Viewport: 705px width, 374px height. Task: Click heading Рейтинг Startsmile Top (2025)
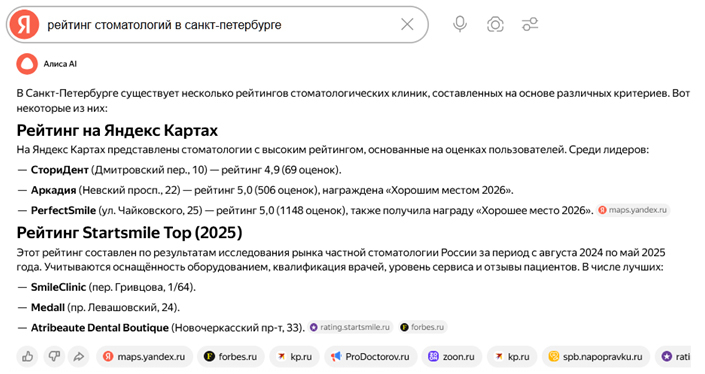point(129,232)
